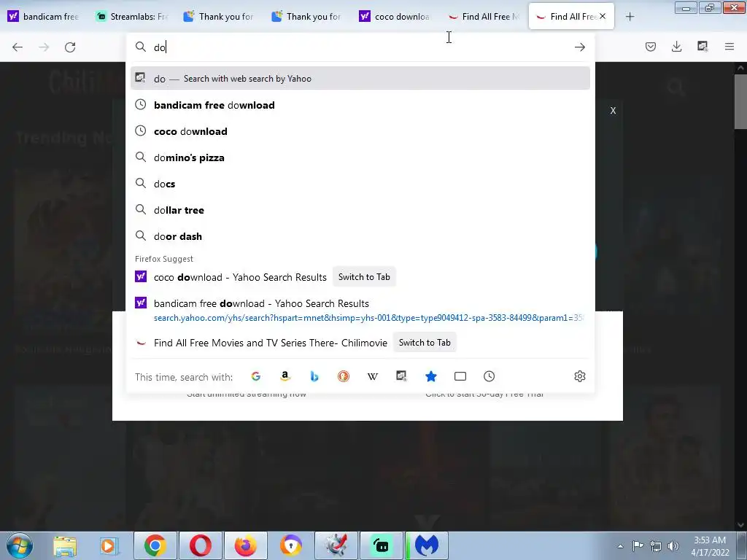747x560 pixels.
Task: Click the Action Center flag tray icon
Action: [x=638, y=546]
